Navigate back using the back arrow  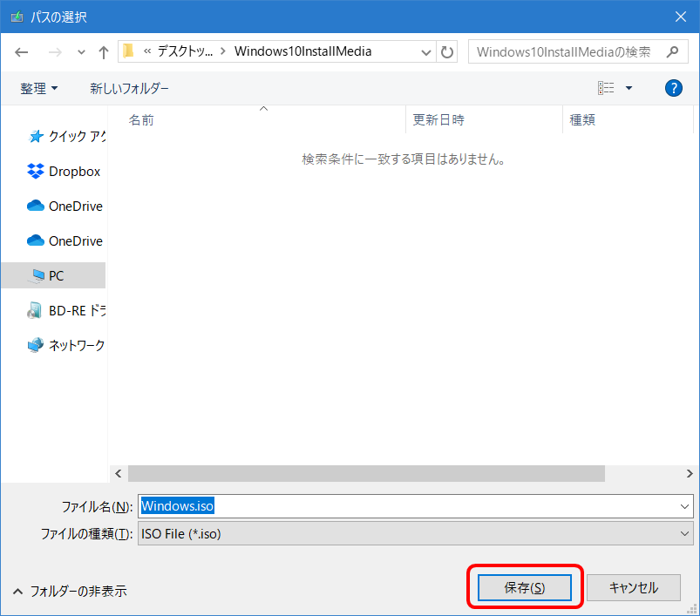click(x=21, y=52)
